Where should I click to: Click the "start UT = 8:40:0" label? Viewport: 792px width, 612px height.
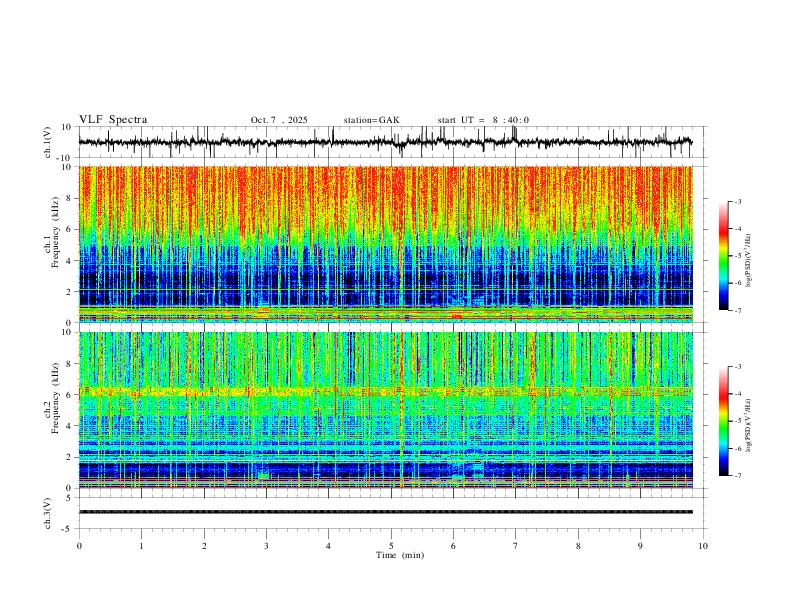[483, 120]
